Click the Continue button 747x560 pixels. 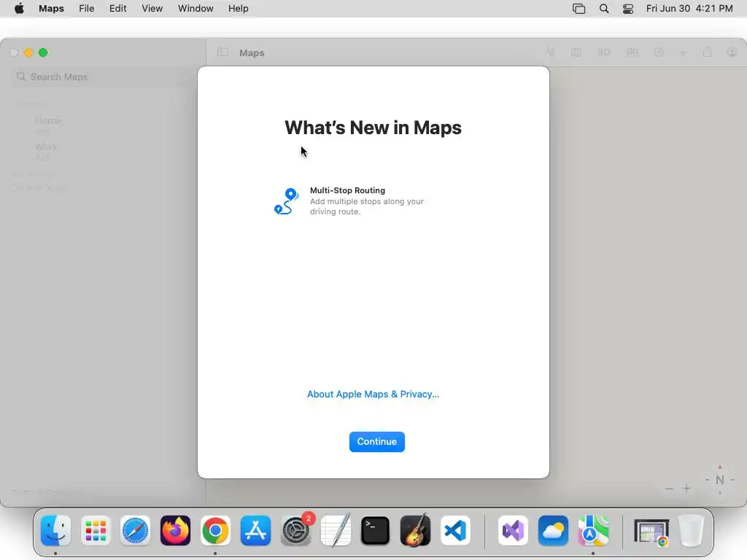377,441
